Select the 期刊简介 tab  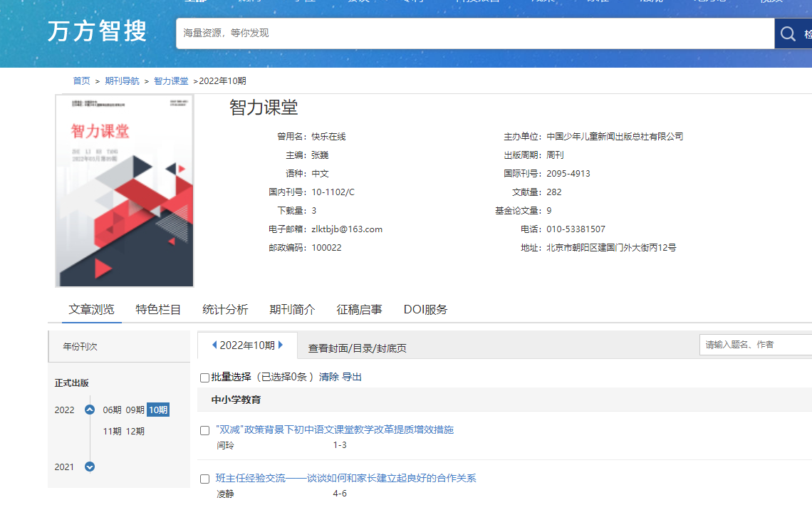point(292,309)
